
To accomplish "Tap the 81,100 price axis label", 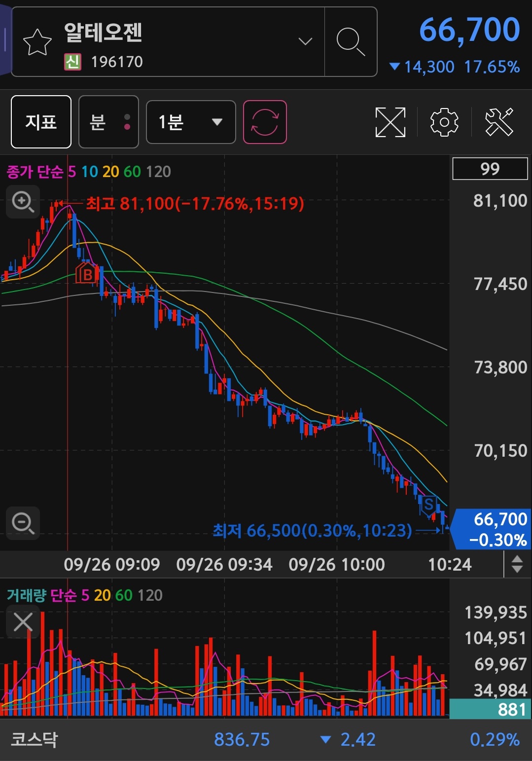I will pos(500,201).
